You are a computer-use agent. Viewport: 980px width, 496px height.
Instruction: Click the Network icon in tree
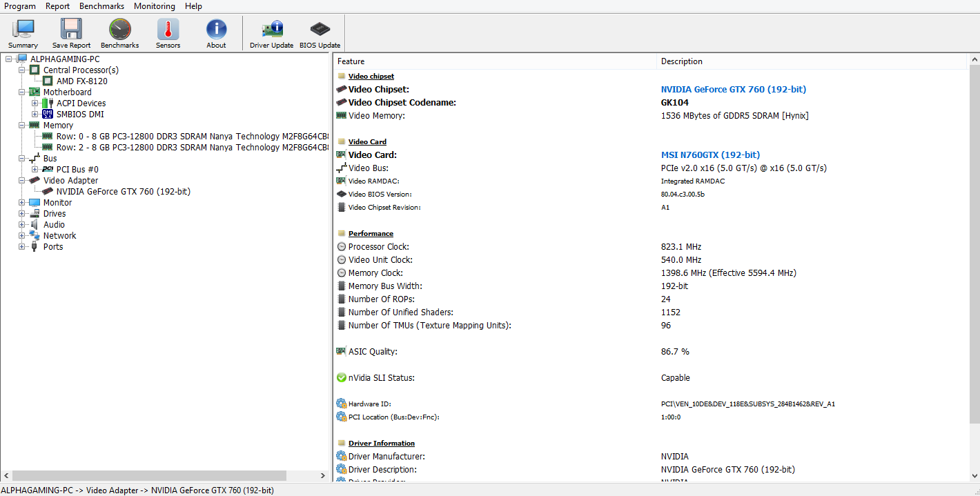[35, 235]
